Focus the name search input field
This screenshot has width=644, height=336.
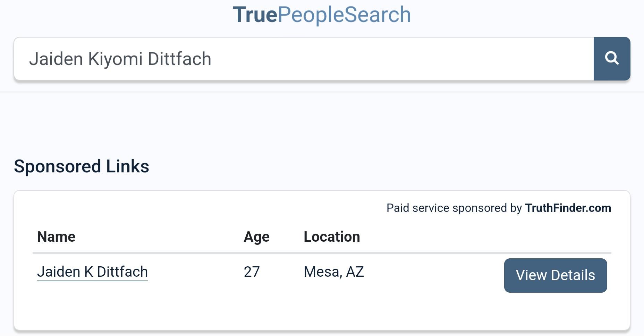coord(304,59)
